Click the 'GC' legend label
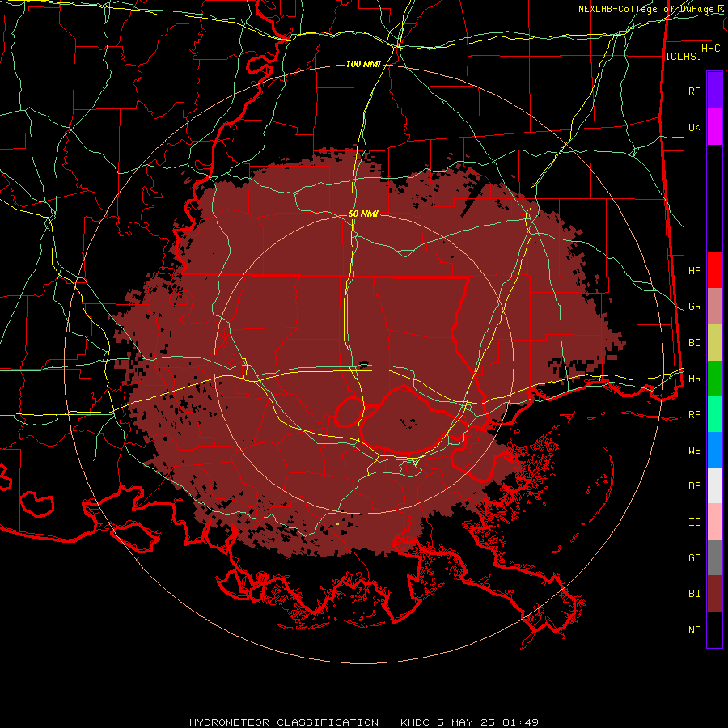The height and width of the screenshot is (728, 728). click(695, 558)
